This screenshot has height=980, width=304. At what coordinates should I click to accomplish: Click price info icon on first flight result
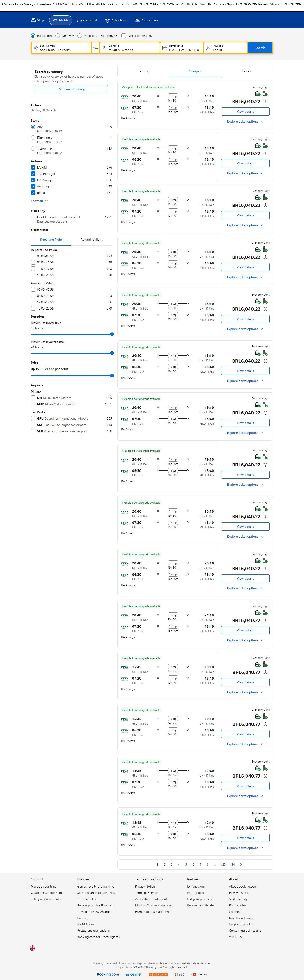265,102
